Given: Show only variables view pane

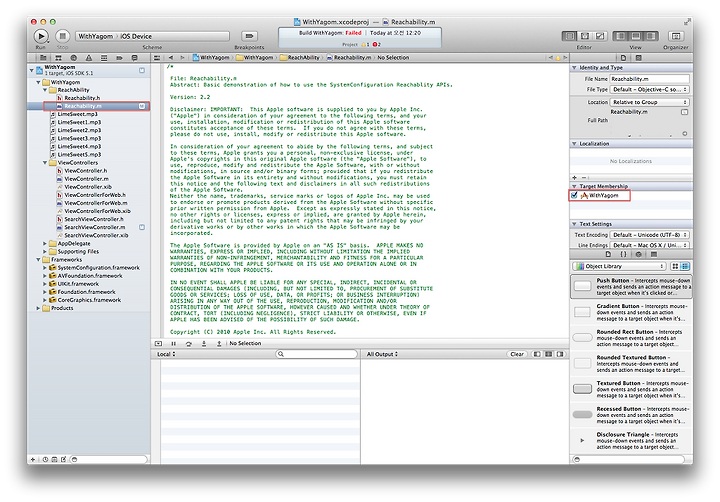Looking at the screenshot, I should 537,354.
